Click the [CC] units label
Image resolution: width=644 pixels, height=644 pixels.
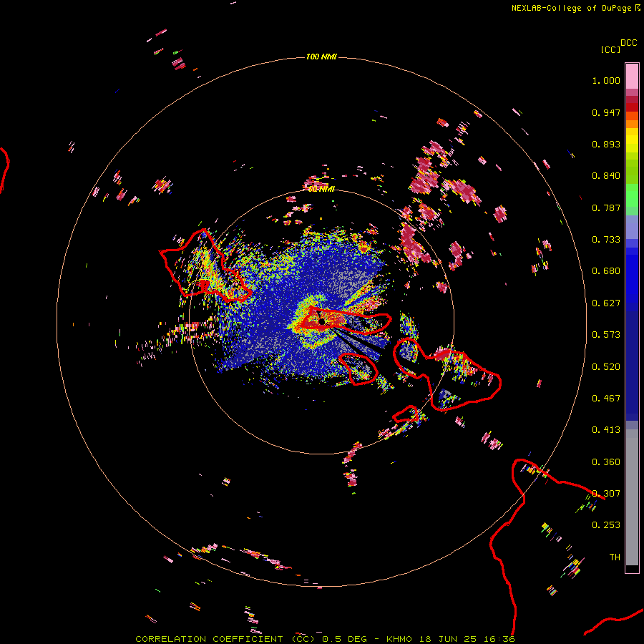(610, 49)
